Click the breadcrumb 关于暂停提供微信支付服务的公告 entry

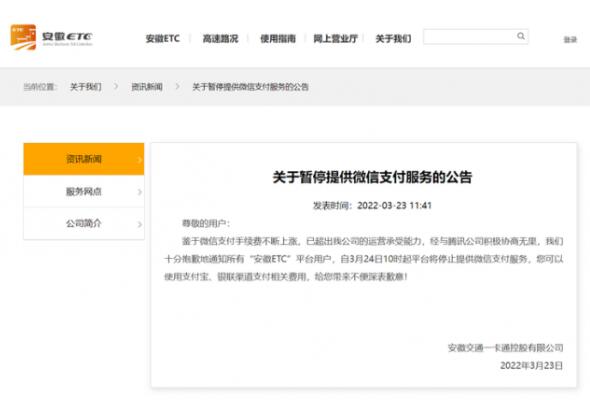coord(250,87)
